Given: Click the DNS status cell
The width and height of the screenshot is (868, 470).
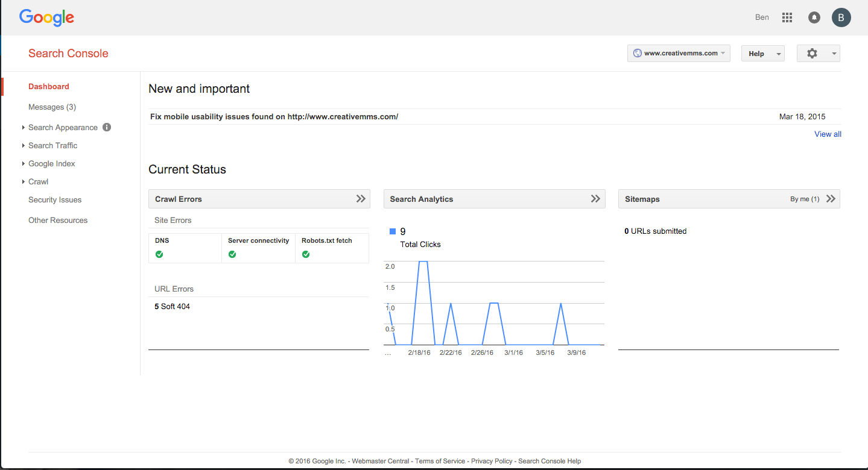Looking at the screenshot, I should click(185, 248).
